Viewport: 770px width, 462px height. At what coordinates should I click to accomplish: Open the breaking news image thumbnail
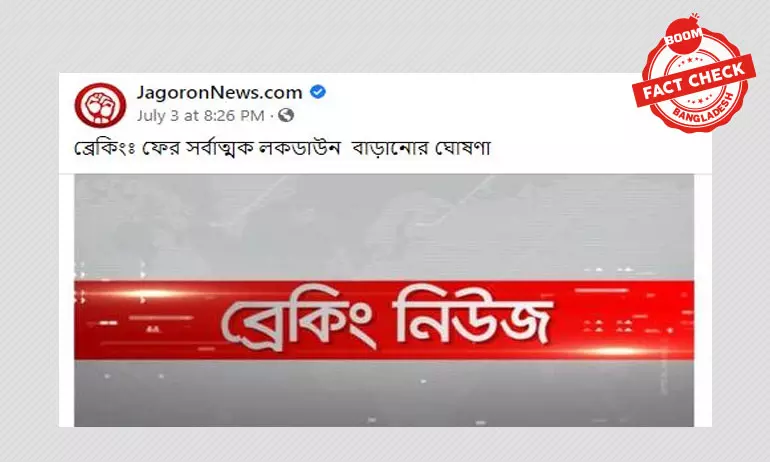(384, 300)
